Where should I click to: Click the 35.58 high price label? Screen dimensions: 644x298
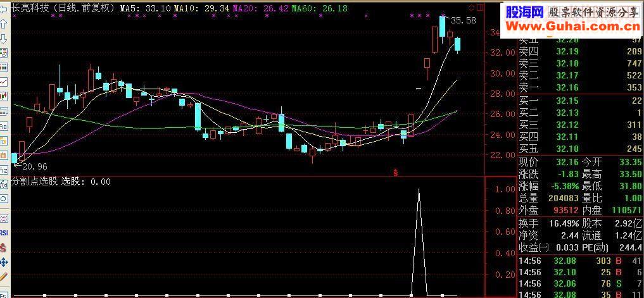click(464, 20)
